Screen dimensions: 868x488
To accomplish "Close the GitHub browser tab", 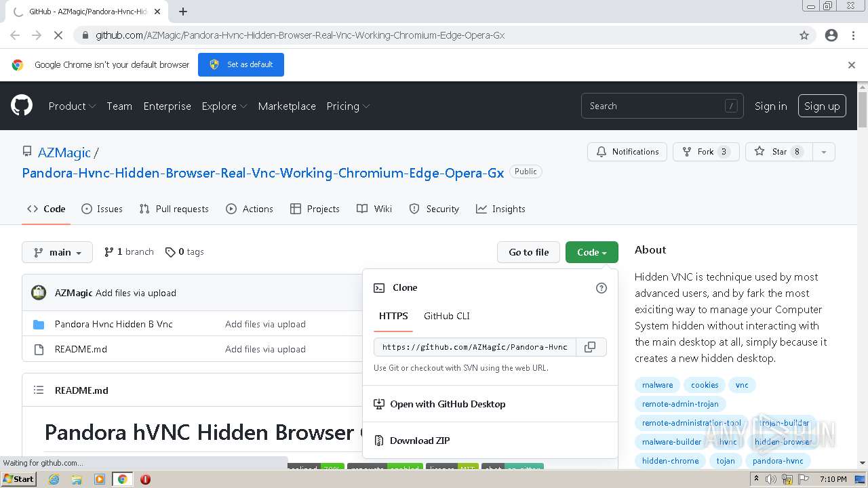I will pyautogui.click(x=157, y=12).
